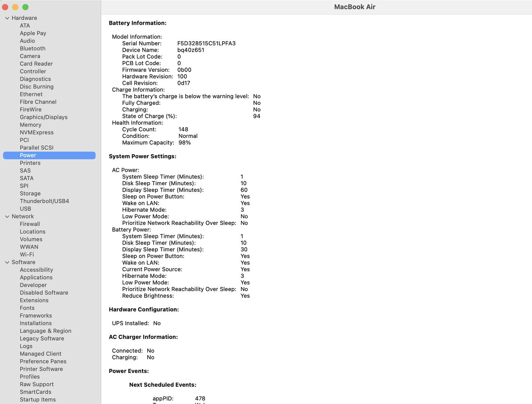Click the System Power Settings heading
This screenshot has width=532, height=404.
[142, 156]
